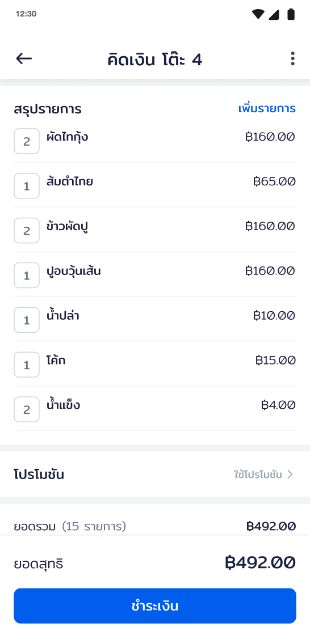Tap quantity box for ปูอบวุ้นเส้น

(27, 275)
